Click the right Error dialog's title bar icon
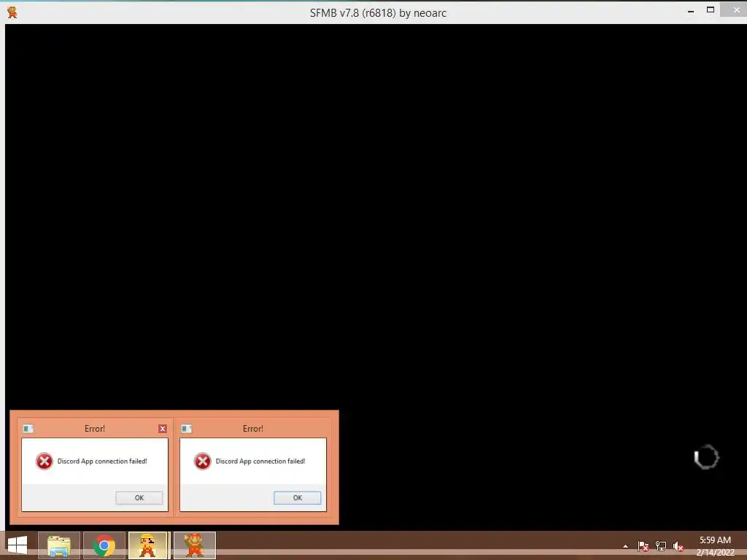The height and width of the screenshot is (560, 747). click(x=186, y=429)
